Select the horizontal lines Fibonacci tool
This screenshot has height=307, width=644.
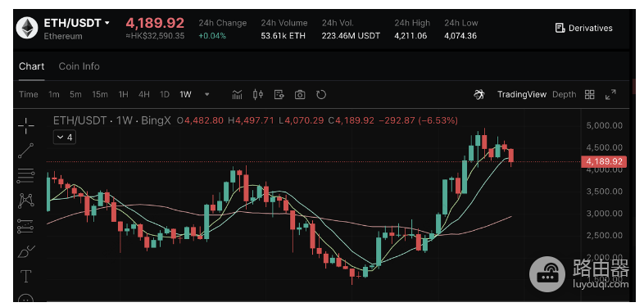26,176
